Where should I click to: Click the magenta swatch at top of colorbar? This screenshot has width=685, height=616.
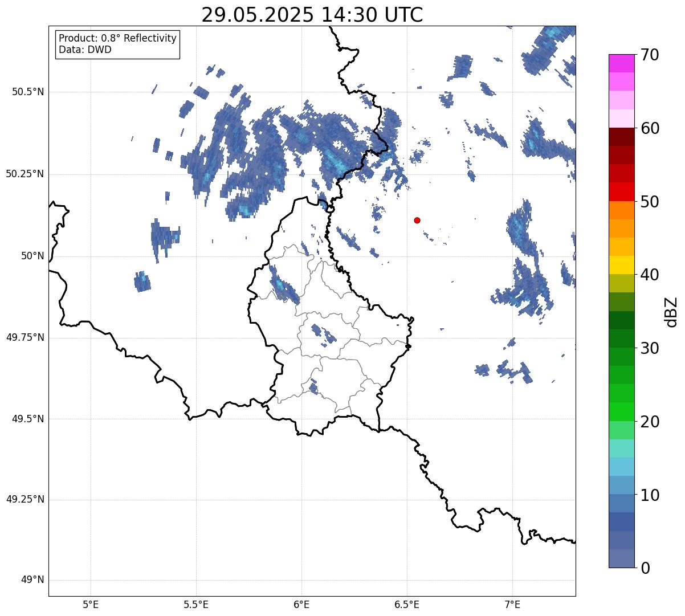pyautogui.click(x=622, y=63)
